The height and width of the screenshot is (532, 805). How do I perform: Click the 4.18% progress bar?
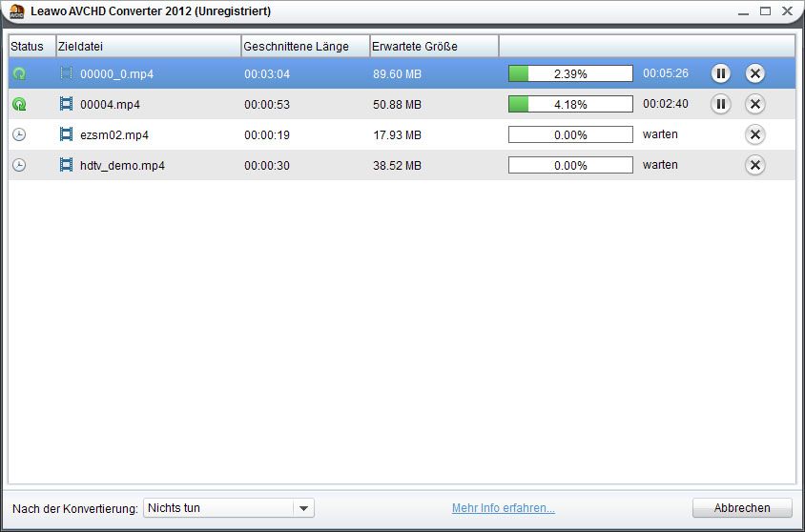(570, 104)
